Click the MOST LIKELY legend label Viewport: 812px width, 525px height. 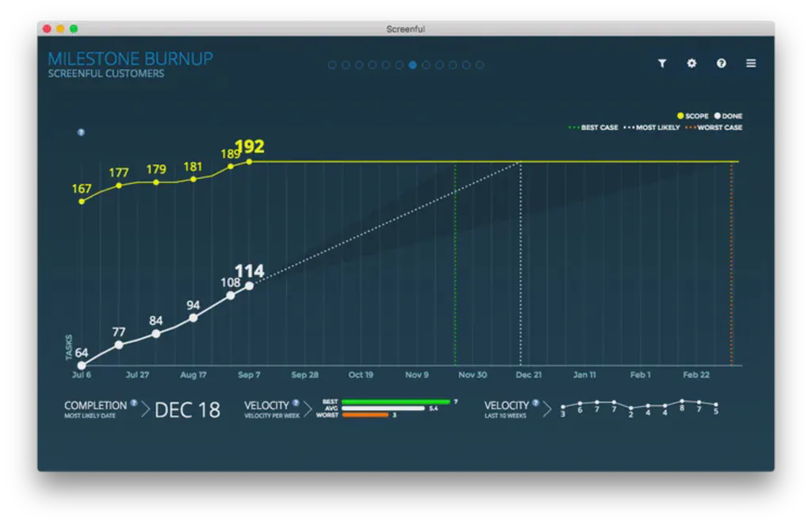(658, 127)
